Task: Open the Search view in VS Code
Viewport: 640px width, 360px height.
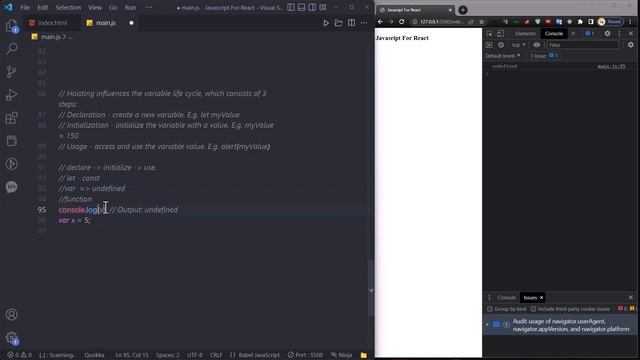Action: click(11, 49)
